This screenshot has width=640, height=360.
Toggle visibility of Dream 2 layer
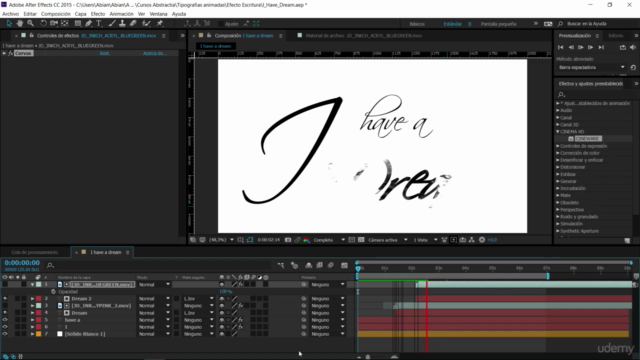click(x=5, y=299)
